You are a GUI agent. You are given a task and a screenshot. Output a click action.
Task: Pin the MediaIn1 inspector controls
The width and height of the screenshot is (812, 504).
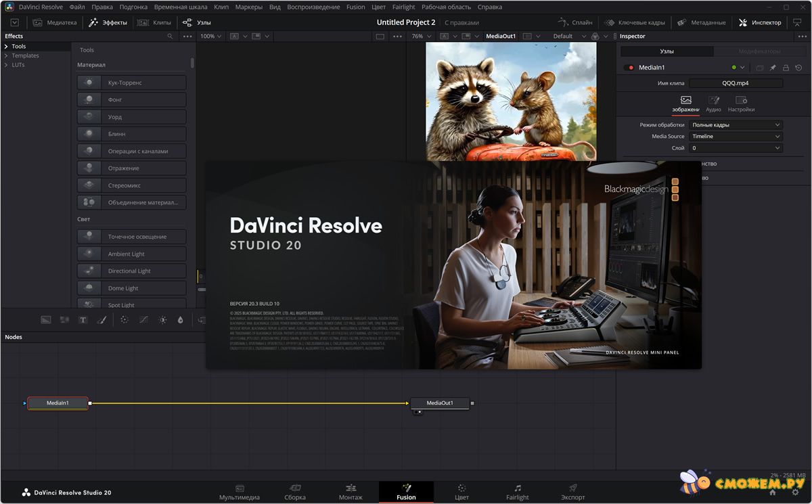pyautogui.click(x=773, y=68)
